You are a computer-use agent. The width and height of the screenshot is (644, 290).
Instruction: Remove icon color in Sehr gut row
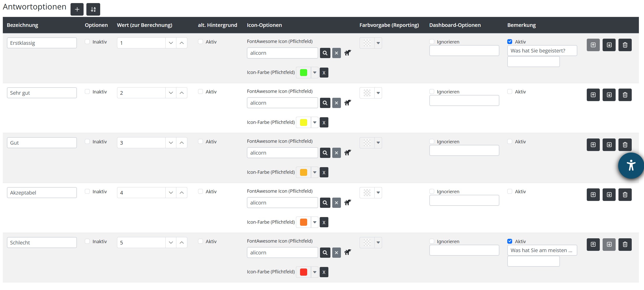pos(324,123)
